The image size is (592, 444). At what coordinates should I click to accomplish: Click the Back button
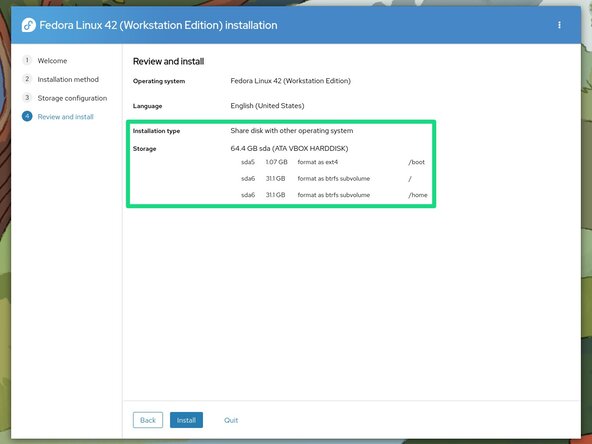(148, 420)
